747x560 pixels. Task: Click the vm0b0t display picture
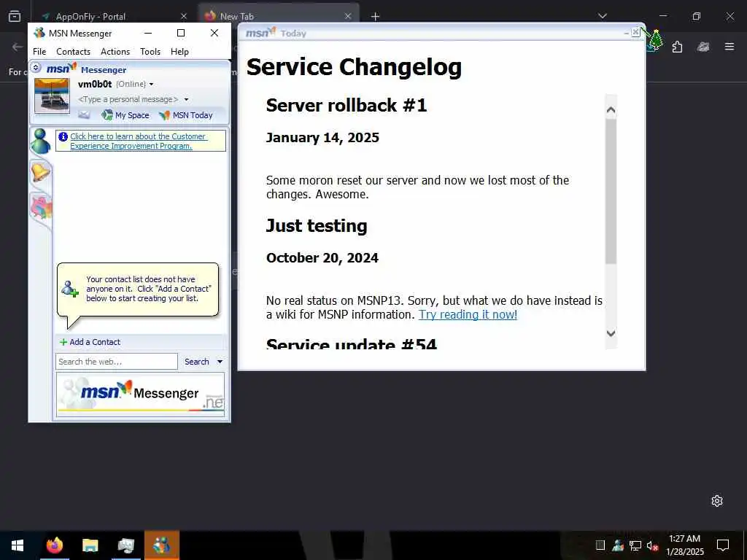point(52,96)
